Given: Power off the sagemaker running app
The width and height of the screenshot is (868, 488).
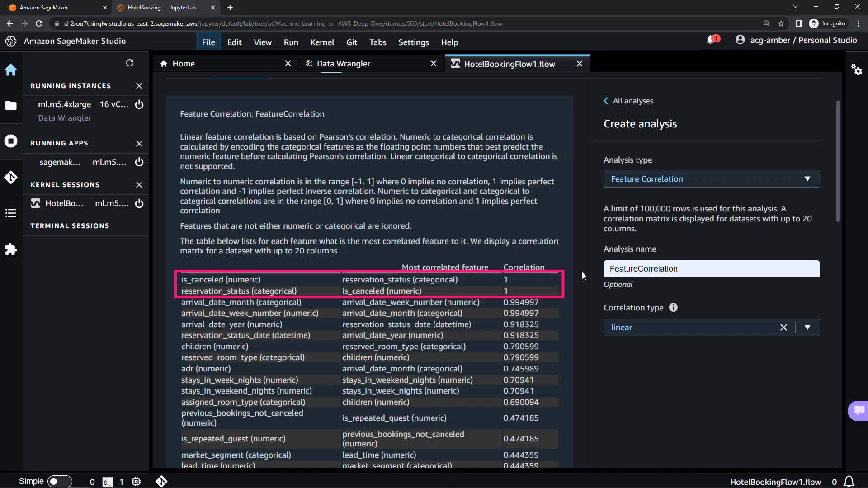Looking at the screenshot, I should pyautogui.click(x=139, y=162).
